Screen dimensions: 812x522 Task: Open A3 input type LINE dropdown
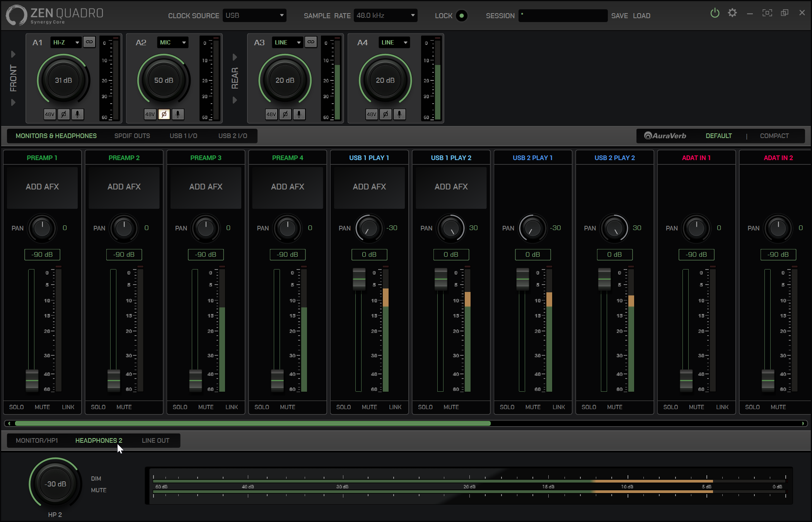tap(287, 43)
